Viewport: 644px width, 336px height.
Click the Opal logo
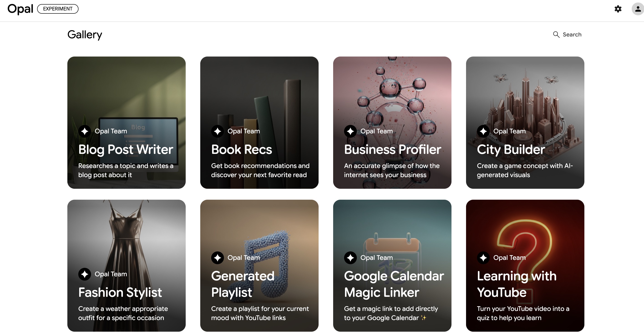coord(20,9)
